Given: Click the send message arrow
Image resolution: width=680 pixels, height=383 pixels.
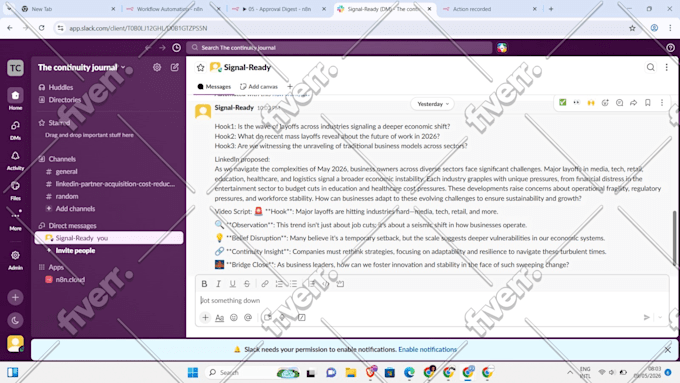Looking at the screenshot, I should click(x=646, y=318).
